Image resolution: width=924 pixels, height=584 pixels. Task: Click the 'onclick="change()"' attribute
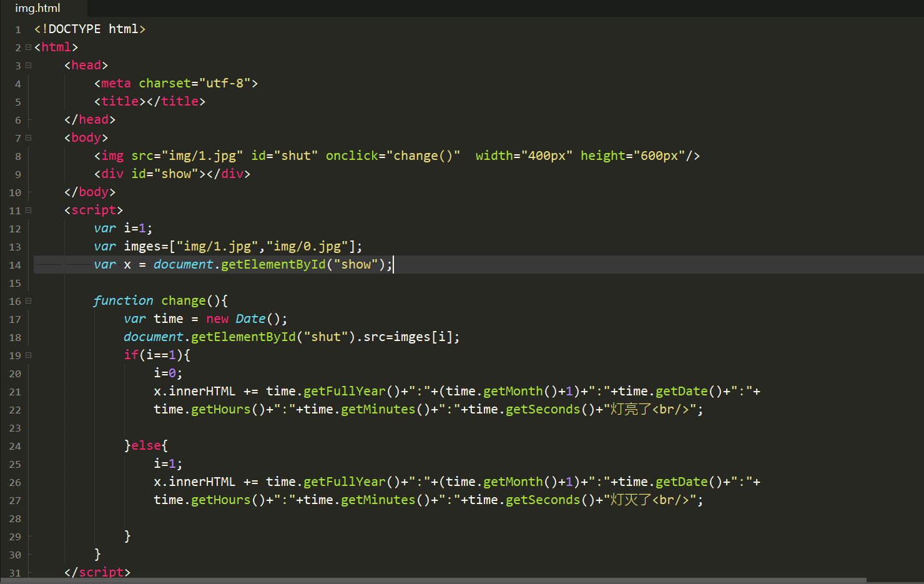(393, 156)
